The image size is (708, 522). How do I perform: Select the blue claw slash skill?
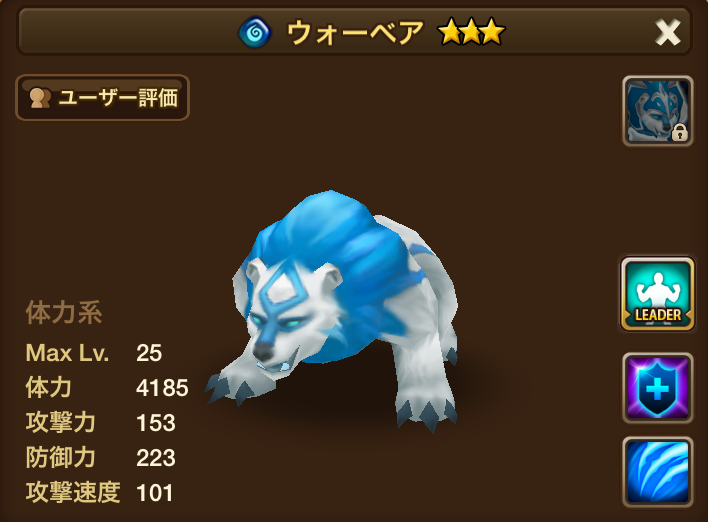(657, 472)
